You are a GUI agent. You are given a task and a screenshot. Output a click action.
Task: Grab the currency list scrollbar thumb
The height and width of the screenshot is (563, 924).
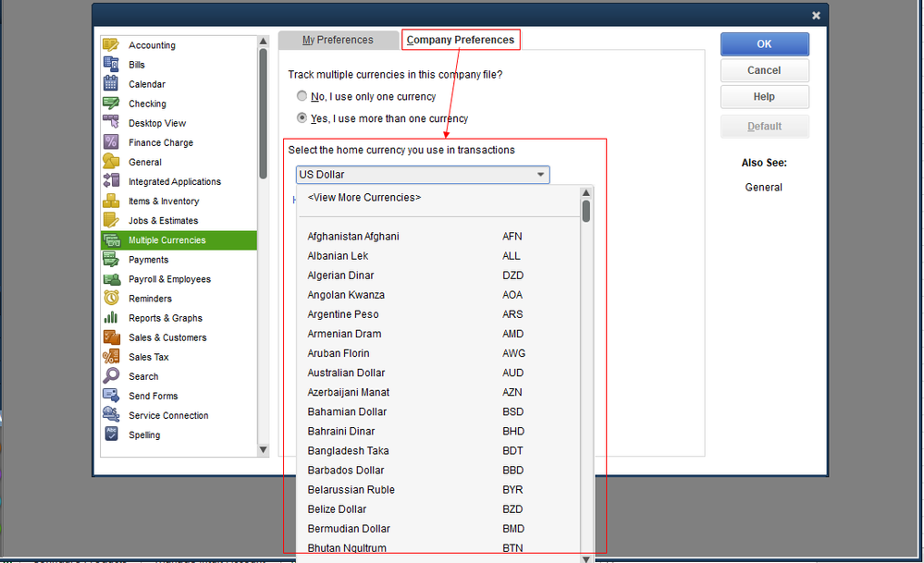(x=585, y=211)
